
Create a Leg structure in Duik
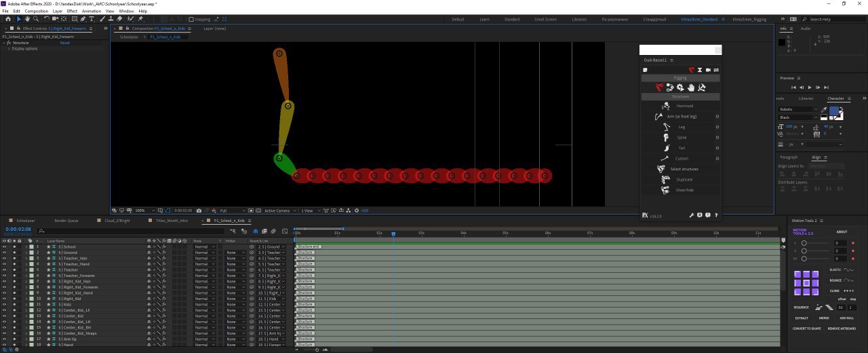pyautogui.click(x=680, y=127)
